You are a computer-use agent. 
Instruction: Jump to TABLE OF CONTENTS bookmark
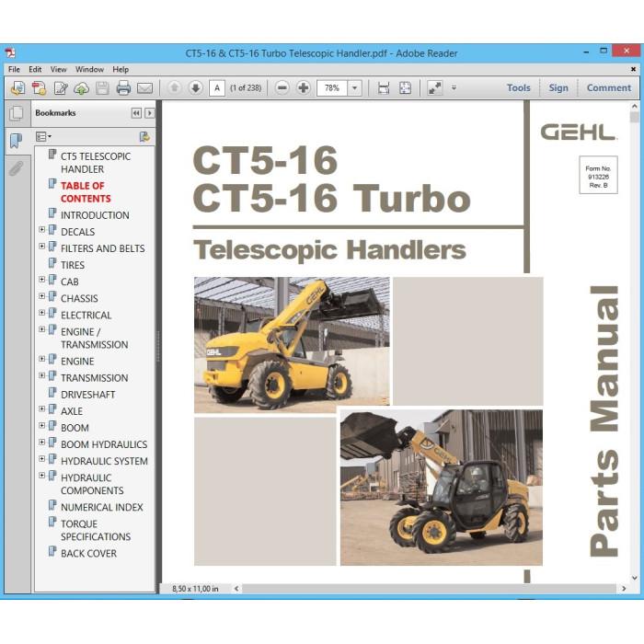[86, 191]
